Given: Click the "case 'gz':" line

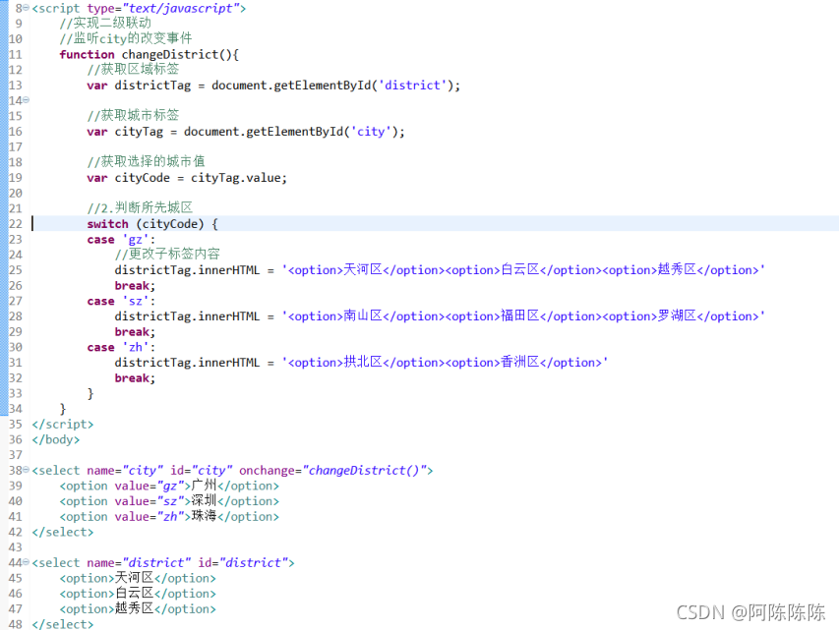Looking at the screenshot, I should pyautogui.click(x=121, y=239).
